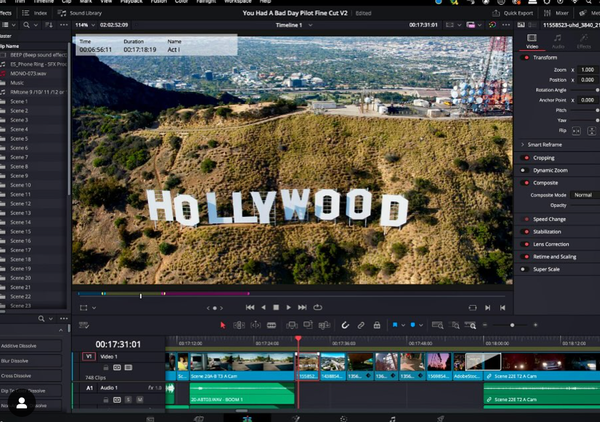The image size is (600, 422).
Task: Toggle timeline Snapping magnet icon
Action: click(x=345, y=325)
